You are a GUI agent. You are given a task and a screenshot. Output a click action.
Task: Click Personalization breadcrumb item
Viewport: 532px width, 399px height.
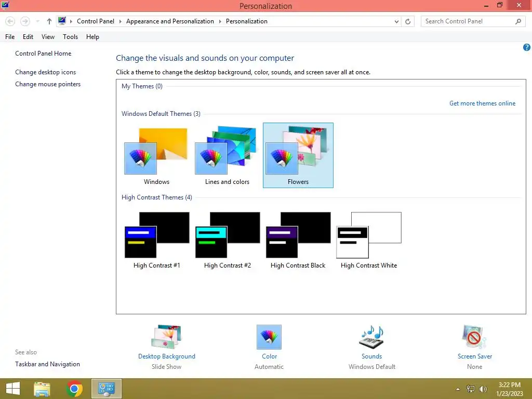pyautogui.click(x=247, y=21)
